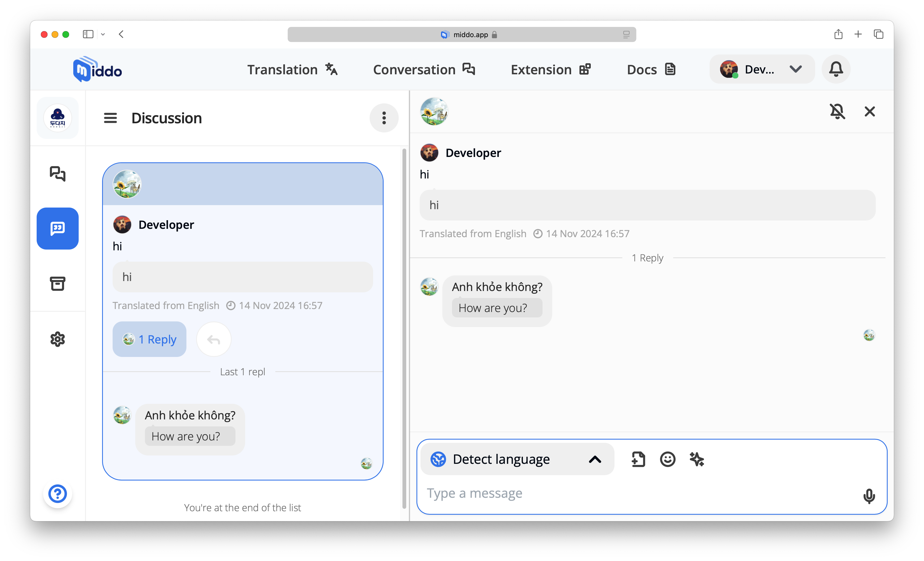The height and width of the screenshot is (561, 924).
Task: Click the Developer name in thread panel
Action: point(473,153)
